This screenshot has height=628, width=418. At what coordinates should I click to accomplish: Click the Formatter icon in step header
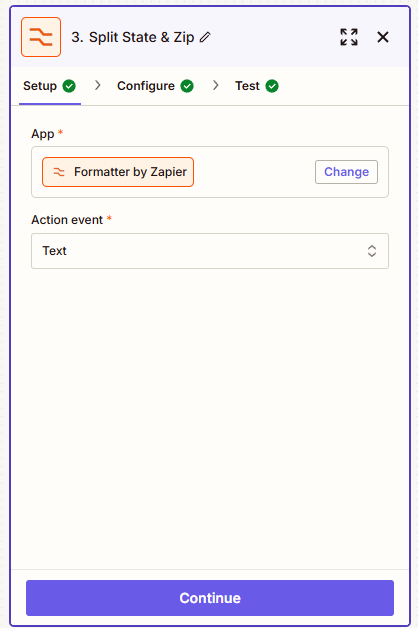coord(41,37)
